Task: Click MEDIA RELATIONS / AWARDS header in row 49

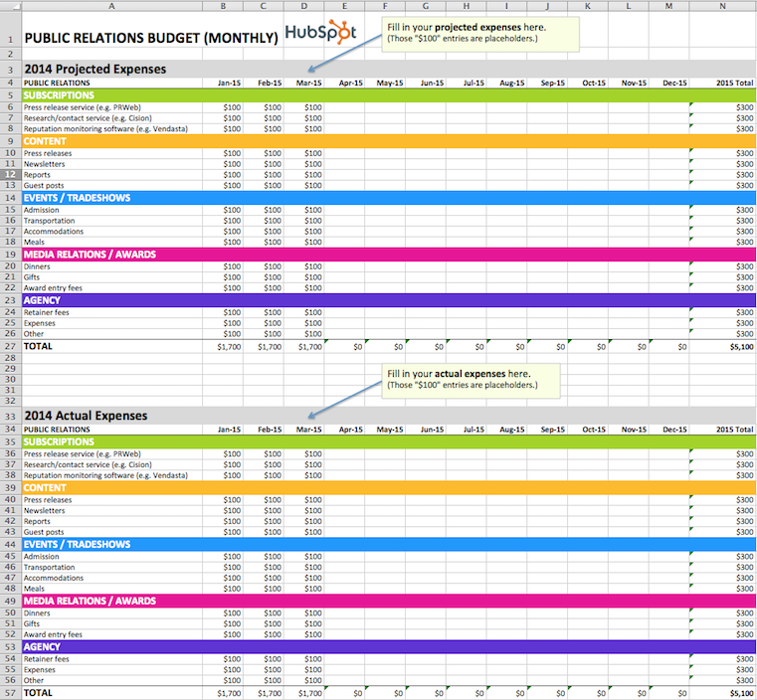Action: [x=90, y=601]
